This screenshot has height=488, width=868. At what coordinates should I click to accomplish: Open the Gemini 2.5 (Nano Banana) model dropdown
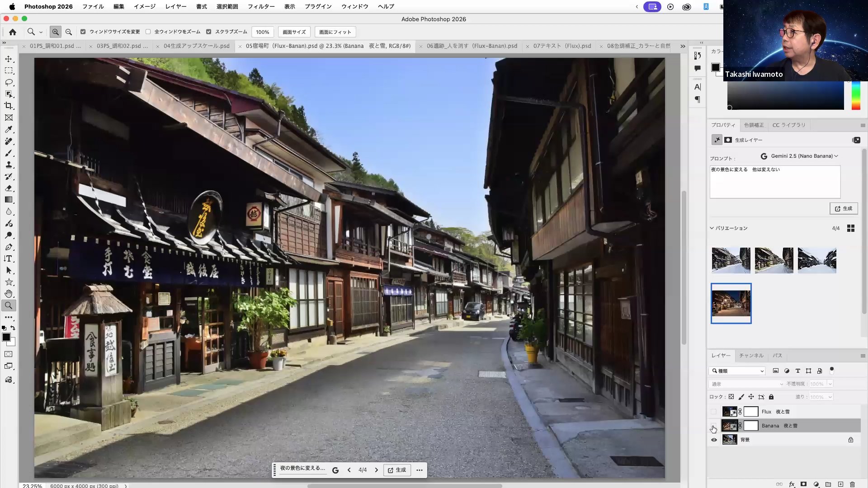[800, 156]
